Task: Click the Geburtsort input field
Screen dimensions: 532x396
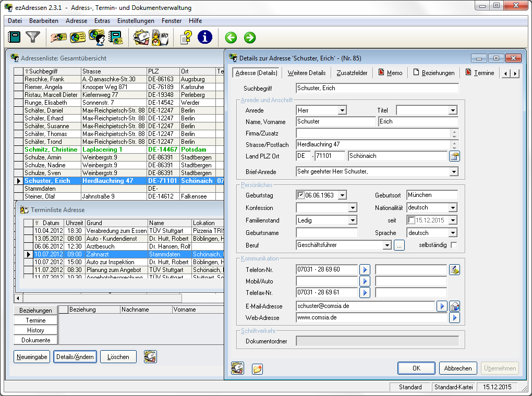Action: 432,195
